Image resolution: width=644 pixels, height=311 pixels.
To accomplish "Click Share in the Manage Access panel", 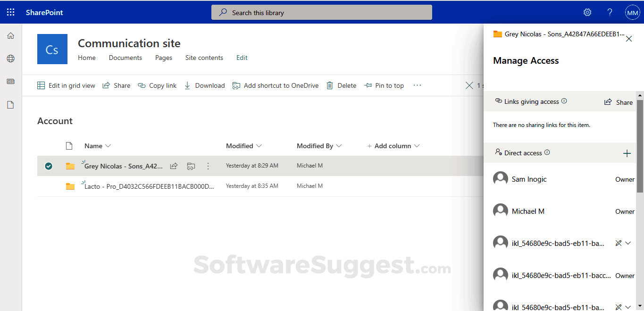I will point(618,102).
